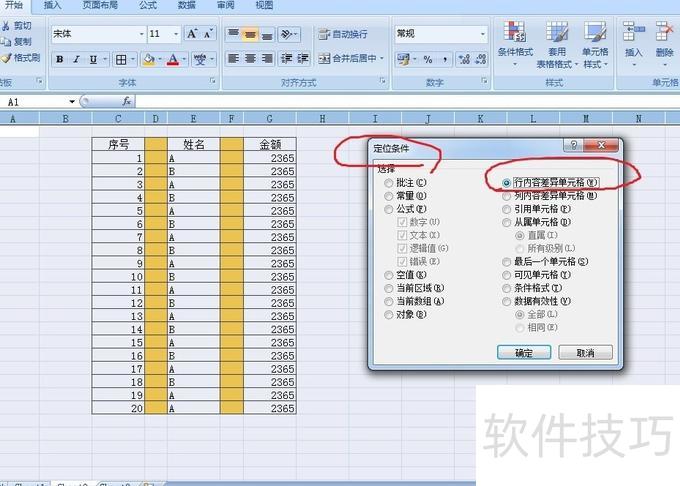Select column G header
Image resolution: width=680 pixels, height=486 pixels.
click(270, 118)
